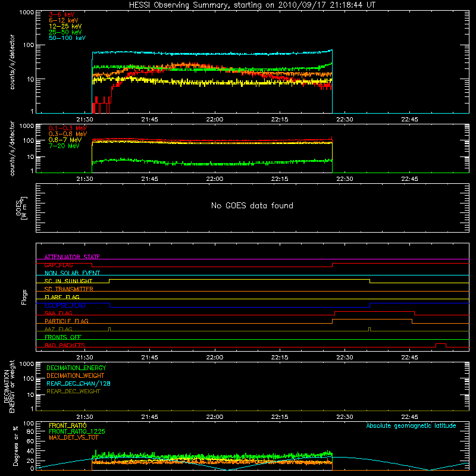Image resolution: width=476 pixels, height=476 pixels.
Task: Select the SAA_FLAG label
Action: click(58, 313)
